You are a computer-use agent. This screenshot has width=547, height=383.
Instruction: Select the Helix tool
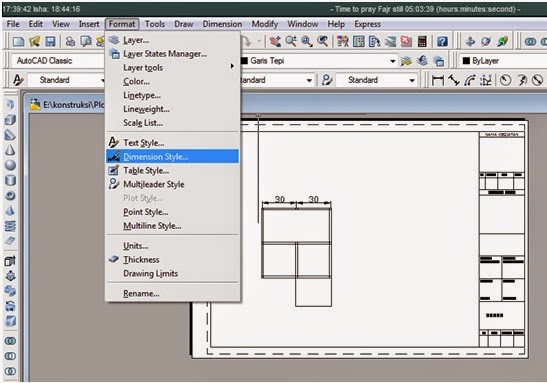(x=10, y=226)
